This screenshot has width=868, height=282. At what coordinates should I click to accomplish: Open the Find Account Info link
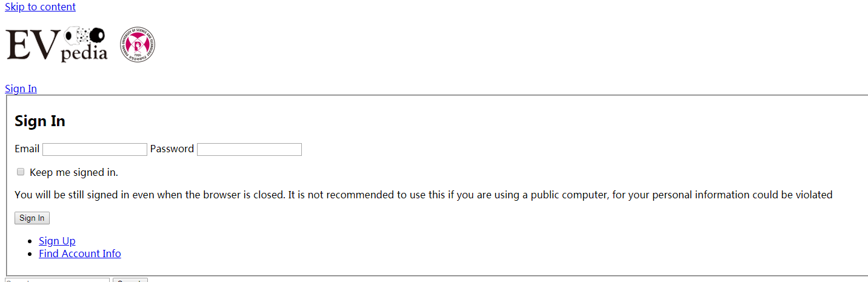[80, 253]
